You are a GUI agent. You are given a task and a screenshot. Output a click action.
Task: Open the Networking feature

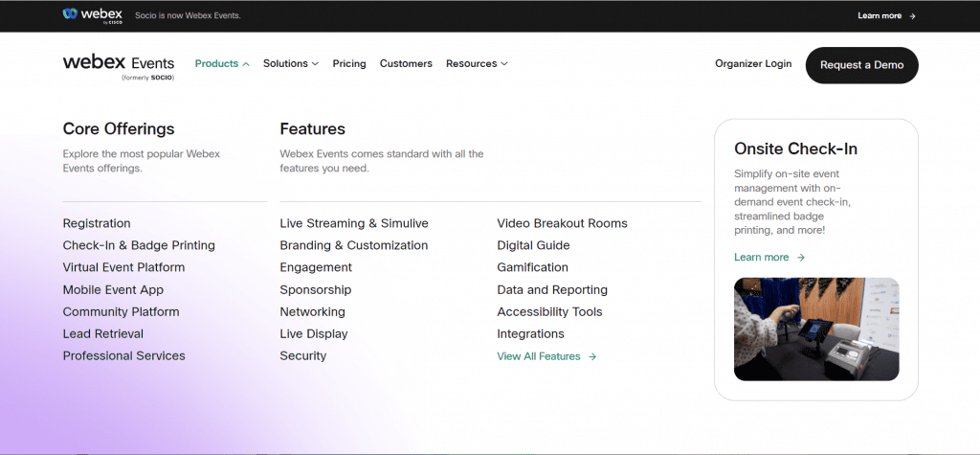point(313,311)
